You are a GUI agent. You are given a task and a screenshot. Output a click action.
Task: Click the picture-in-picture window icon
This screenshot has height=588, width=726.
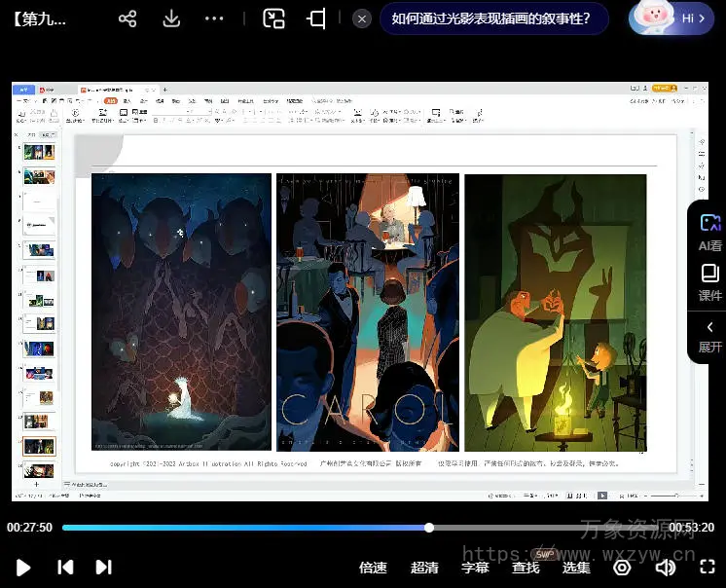pyautogui.click(x=274, y=18)
